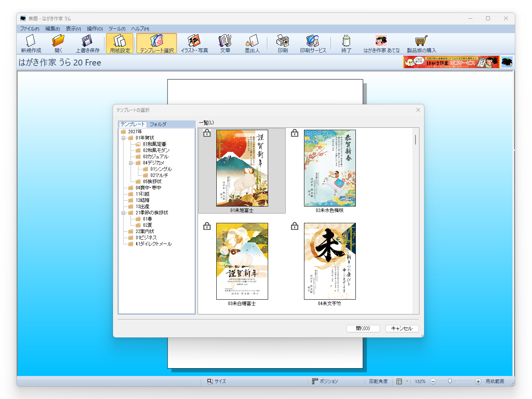Open the ツール menu
The image size is (532, 399).
click(x=117, y=29)
